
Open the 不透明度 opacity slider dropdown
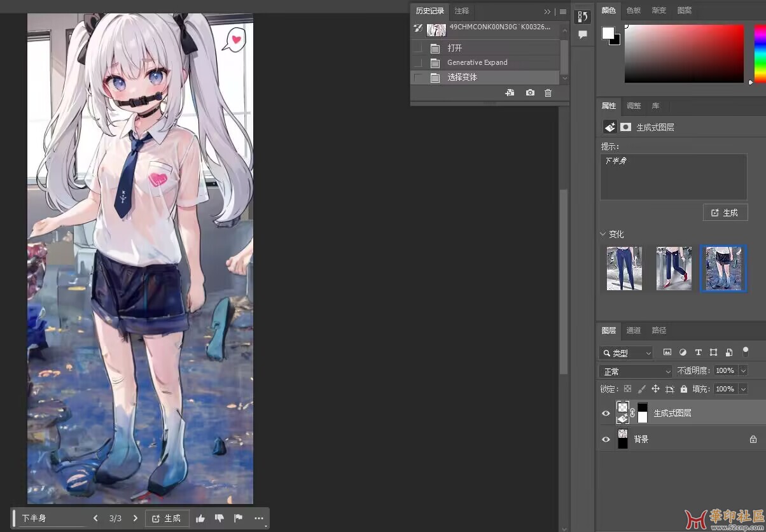743,370
